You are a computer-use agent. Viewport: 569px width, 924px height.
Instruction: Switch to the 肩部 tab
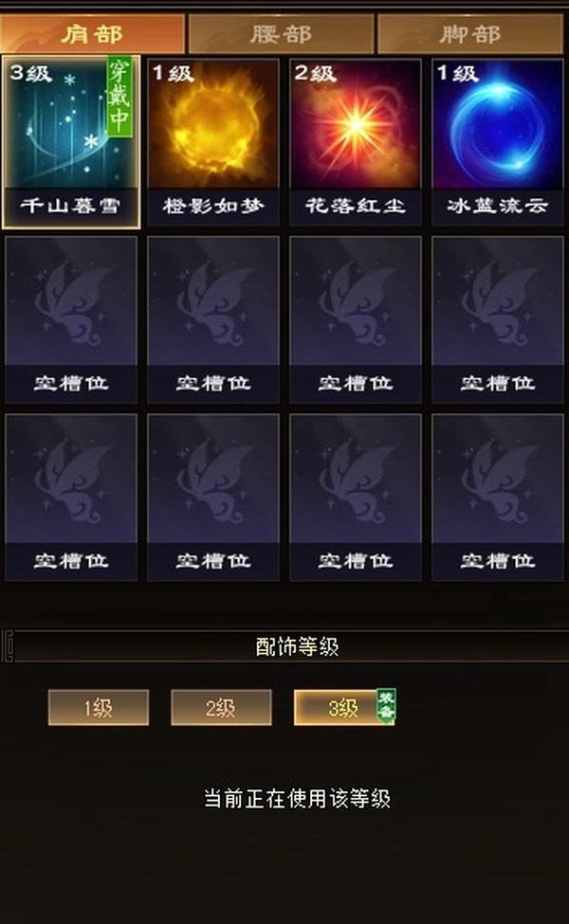pos(93,34)
